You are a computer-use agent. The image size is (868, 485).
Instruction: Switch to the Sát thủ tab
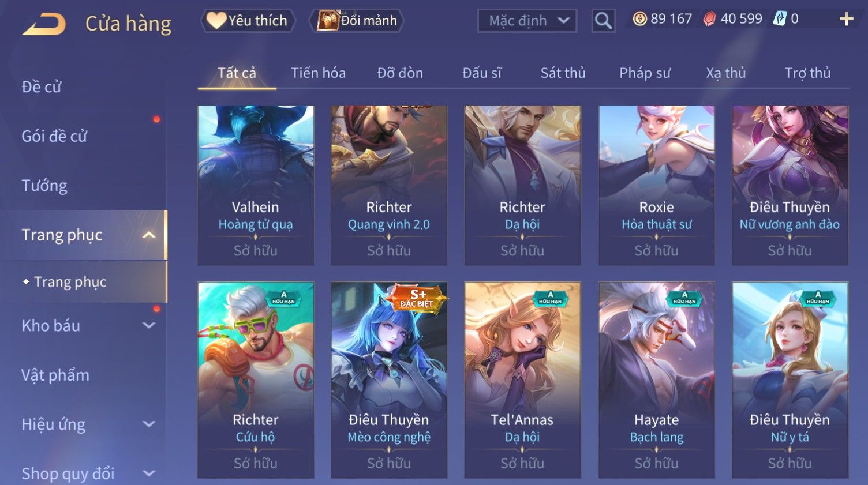pyautogui.click(x=563, y=73)
